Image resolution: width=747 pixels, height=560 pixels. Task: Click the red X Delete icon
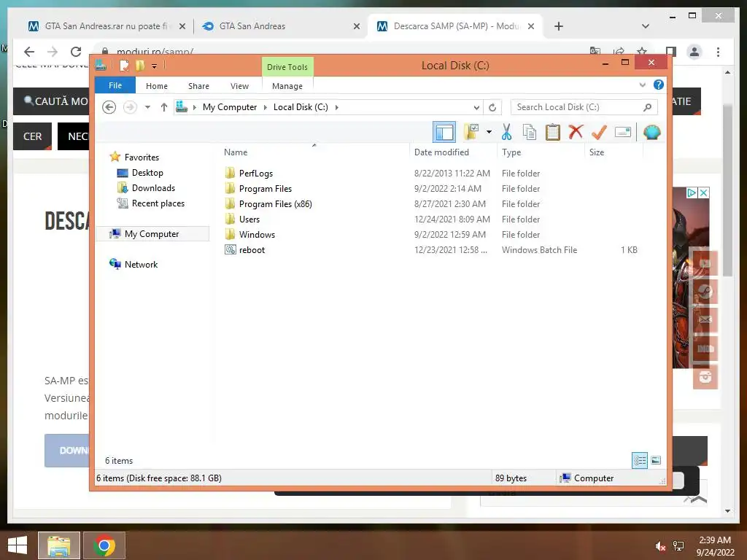coord(576,132)
